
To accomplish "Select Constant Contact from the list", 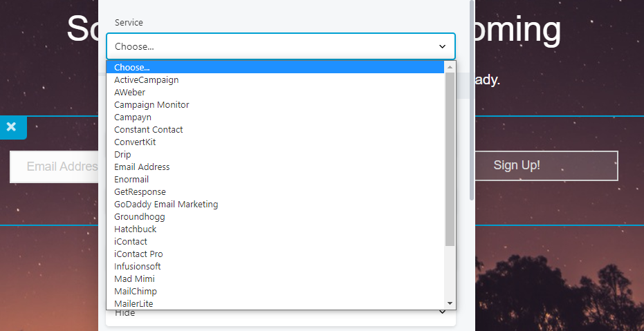I will 148,130.
